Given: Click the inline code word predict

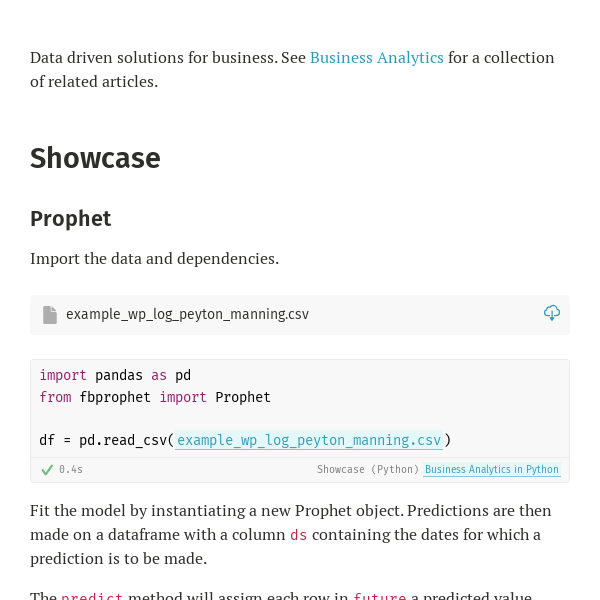Looking at the screenshot, I should click(x=92, y=596).
